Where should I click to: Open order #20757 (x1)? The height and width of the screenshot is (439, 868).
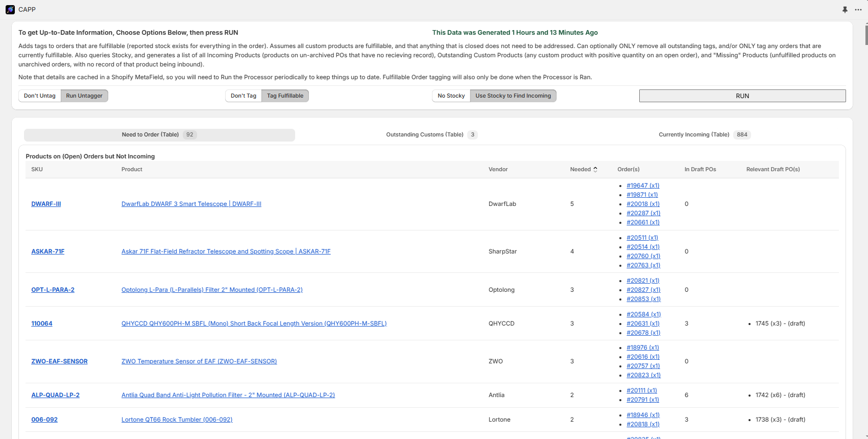tap(643, 366)
